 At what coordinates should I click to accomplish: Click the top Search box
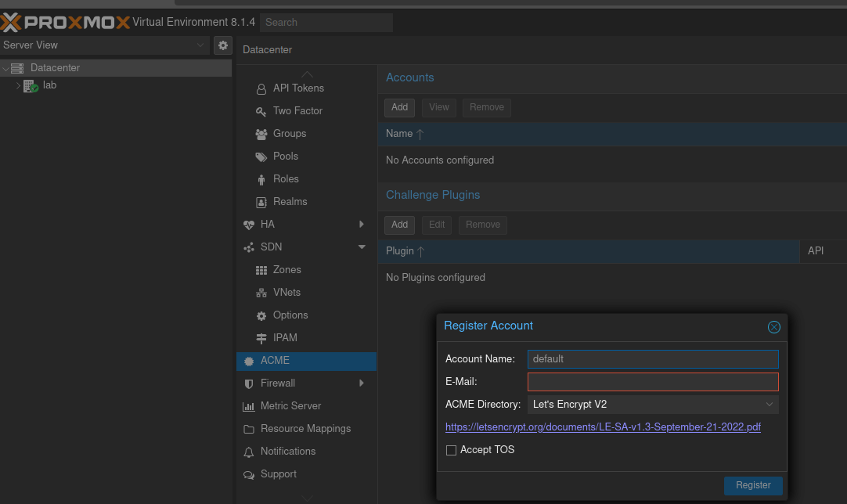(326, 23)
